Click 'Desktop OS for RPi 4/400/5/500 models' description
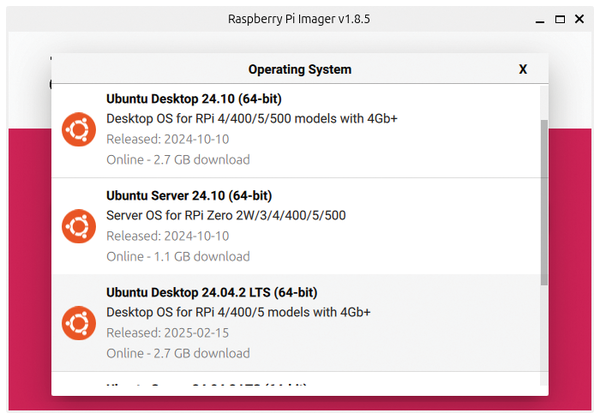The width and height of the screenshot is (600, 419). [x=251, y=118]
